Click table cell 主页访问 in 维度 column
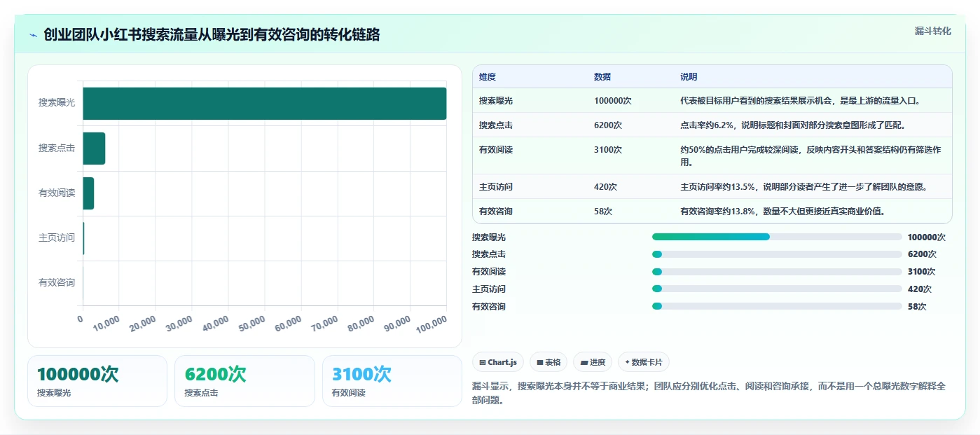980x435 pixels. coord(496,187)
